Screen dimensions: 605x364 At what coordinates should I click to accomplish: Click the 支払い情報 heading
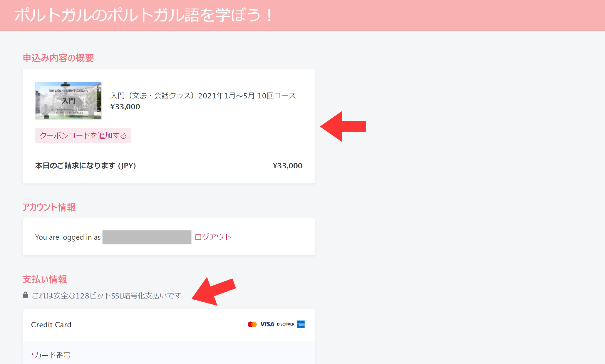[45, 279]
